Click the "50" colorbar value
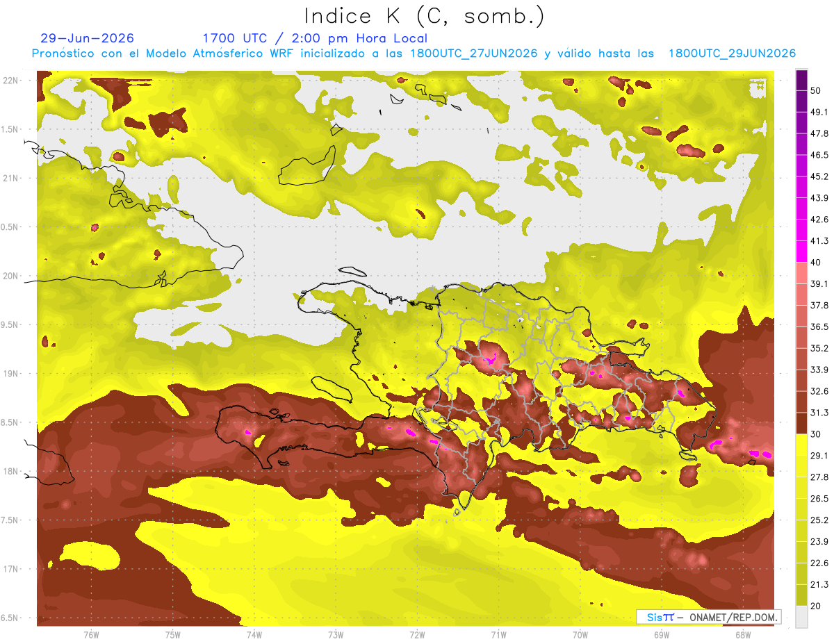The width and height of the screenshot is (834, 644). click(x=816, y=90)
